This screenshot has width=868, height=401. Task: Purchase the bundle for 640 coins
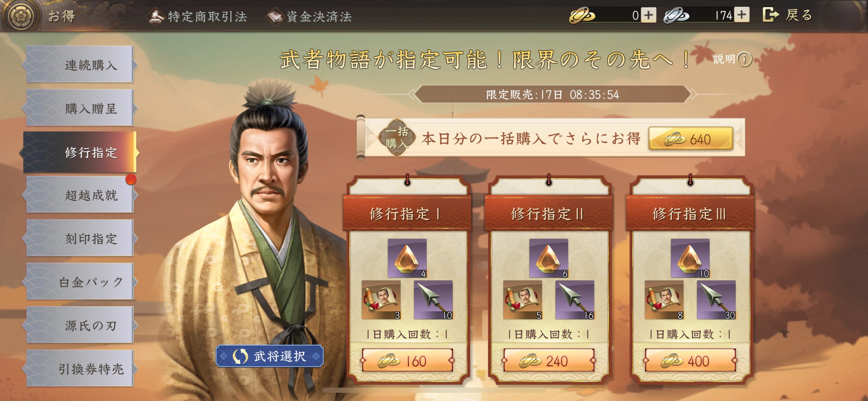(691, 139)
